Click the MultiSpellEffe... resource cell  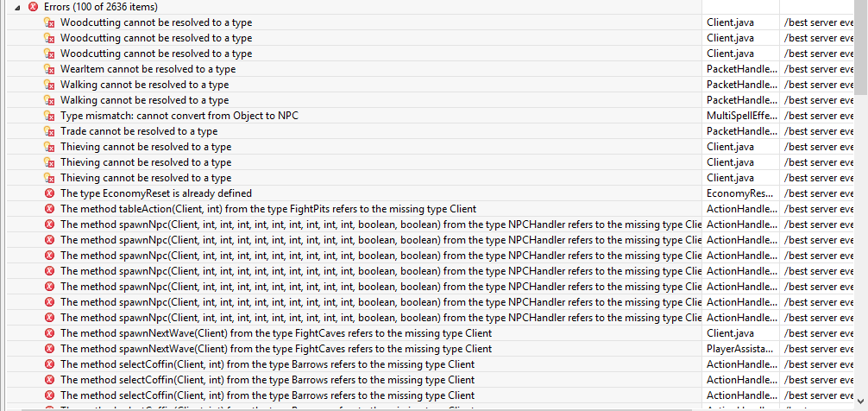coord(741,116)
